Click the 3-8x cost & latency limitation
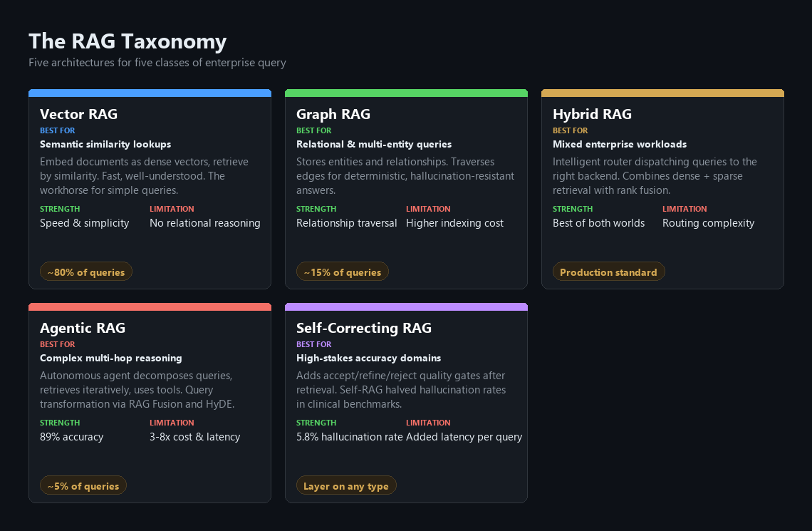 [194, 437]
